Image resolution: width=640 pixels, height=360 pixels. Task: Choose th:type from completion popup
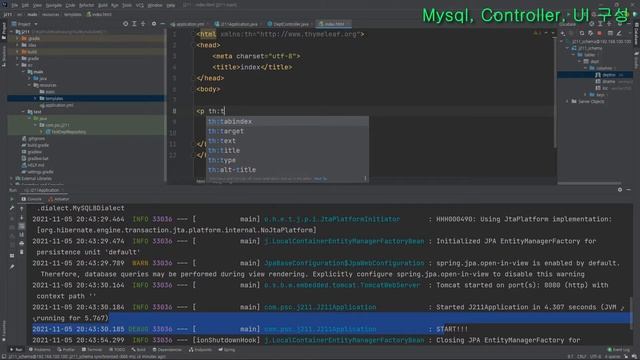coord(287,160)
